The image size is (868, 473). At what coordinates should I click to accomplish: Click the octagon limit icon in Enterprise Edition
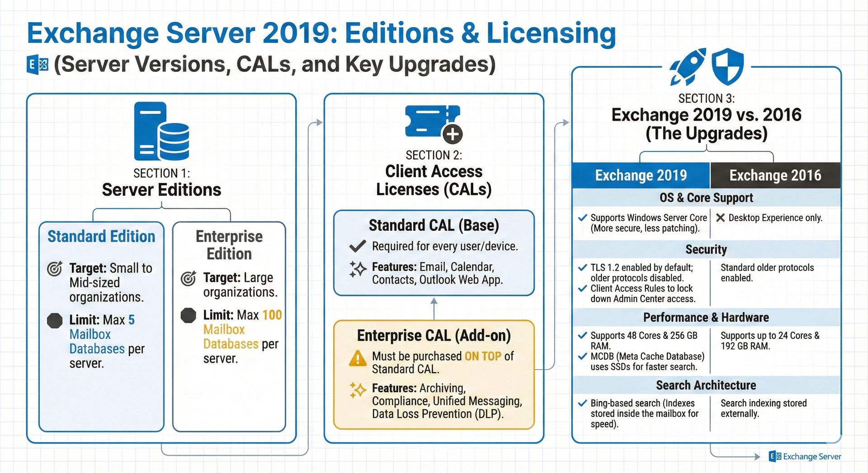coord(189,315)
